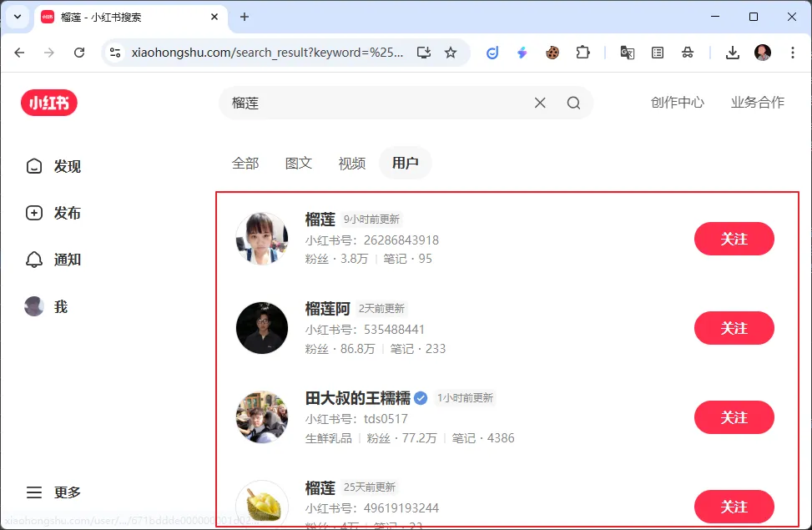Clear the search box with X icon
Screen dimensions: 812x530
tap(540, 103)
